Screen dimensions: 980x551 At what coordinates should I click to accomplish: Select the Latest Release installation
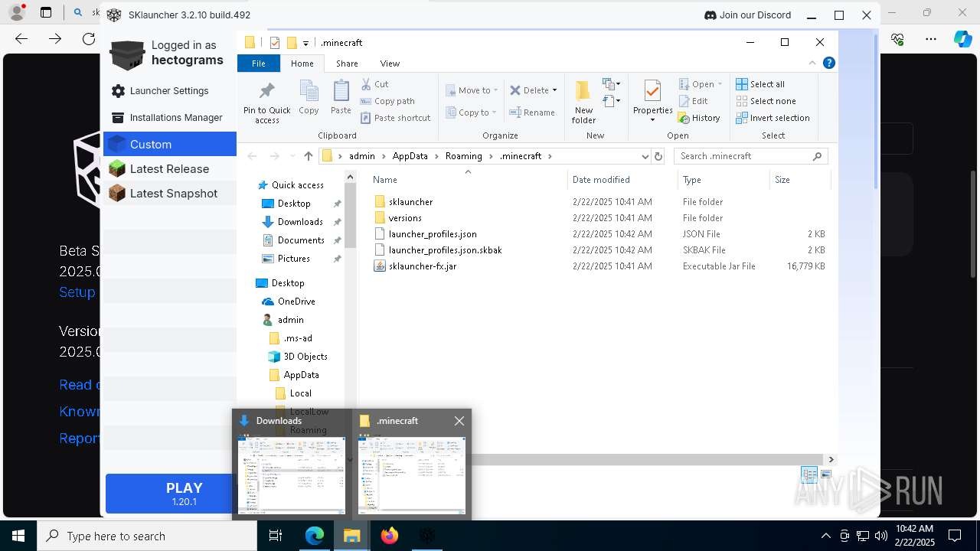pos(169,169)
